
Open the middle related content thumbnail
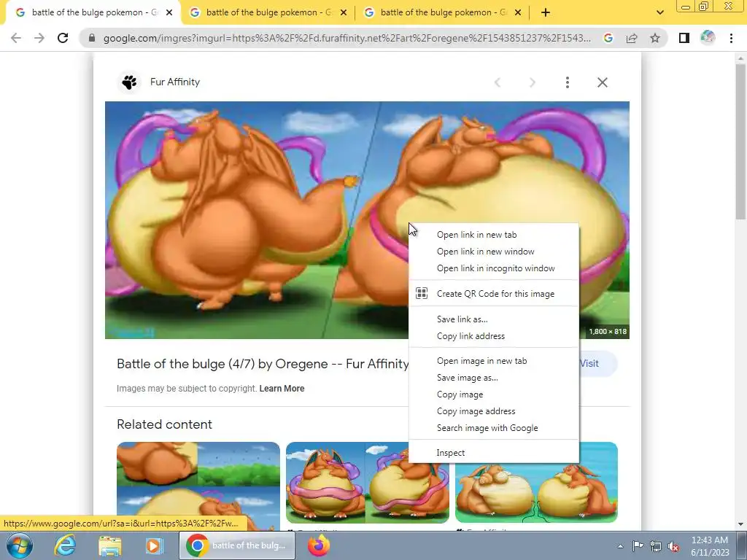click(x=368, y=483)
